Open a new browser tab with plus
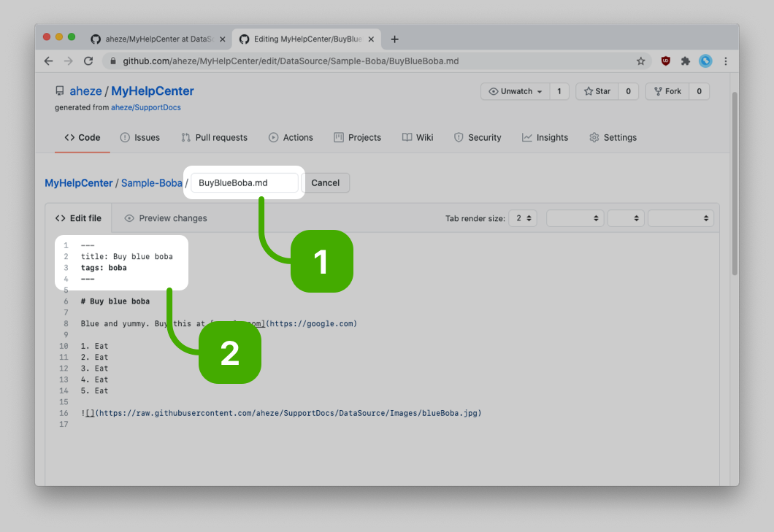774x532 pixels. coord(394,39)
